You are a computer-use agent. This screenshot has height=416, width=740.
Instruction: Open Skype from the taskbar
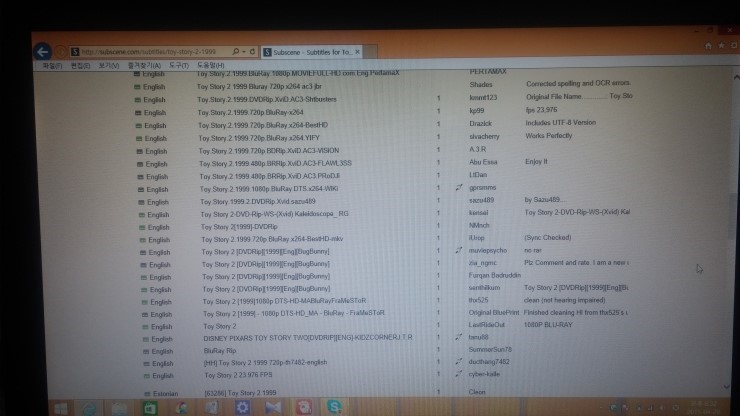point(334,407)
